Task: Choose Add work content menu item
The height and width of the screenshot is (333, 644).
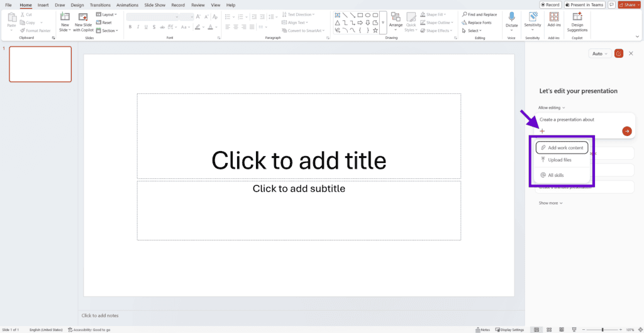Action: tap(562, 147)
